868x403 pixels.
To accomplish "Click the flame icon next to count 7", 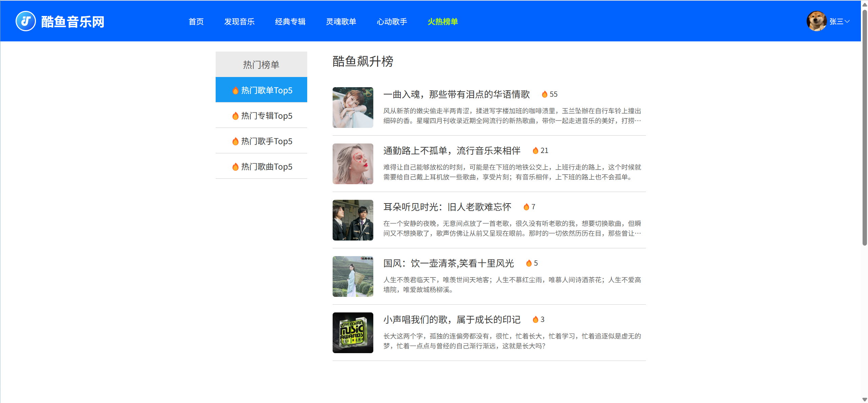I will pyautogui.click(x=526, y=207).
